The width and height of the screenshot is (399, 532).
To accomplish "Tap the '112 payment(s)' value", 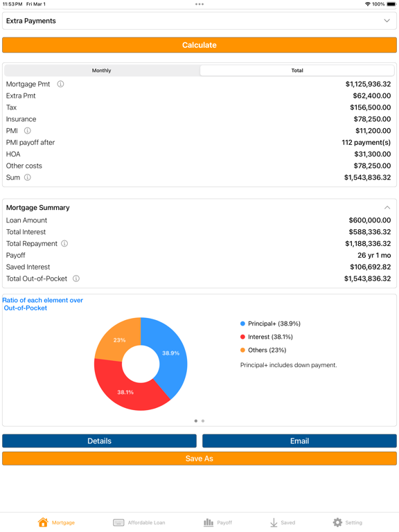I will tap(366, 143).
